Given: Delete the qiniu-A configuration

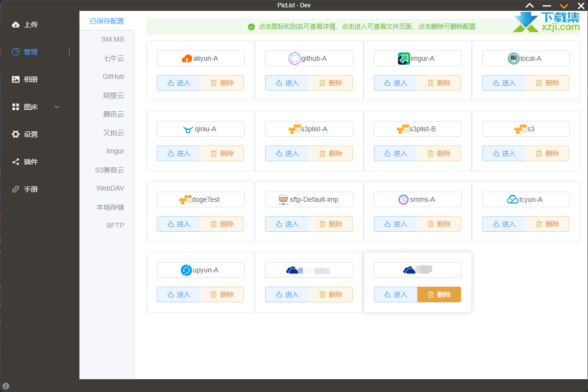Looking at the screenshot, I should [222, 153].
